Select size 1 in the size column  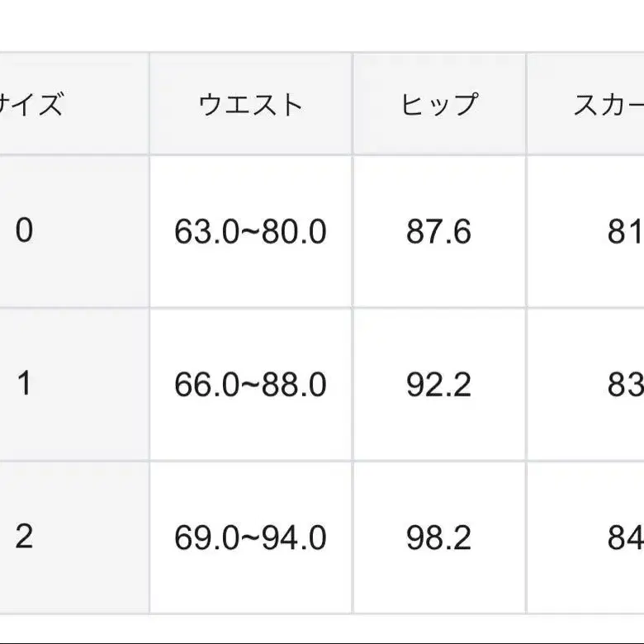[25, 384]
